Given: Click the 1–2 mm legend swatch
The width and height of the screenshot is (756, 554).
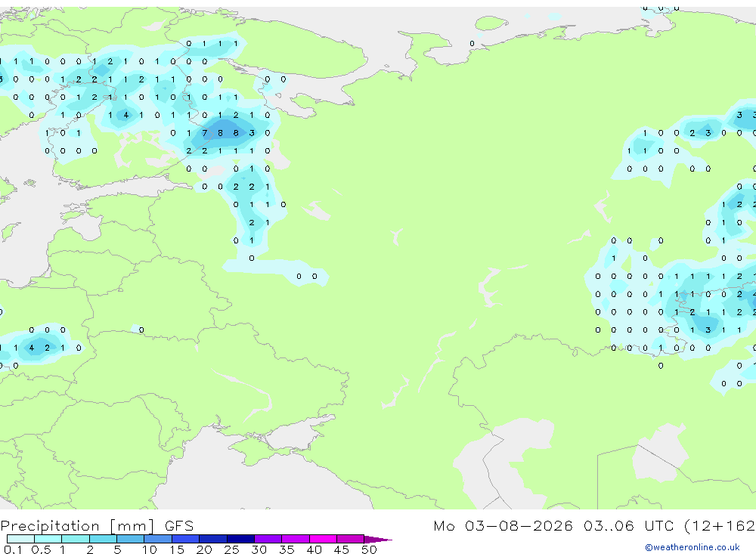Looking at the screenshot, I should (76, 539).
